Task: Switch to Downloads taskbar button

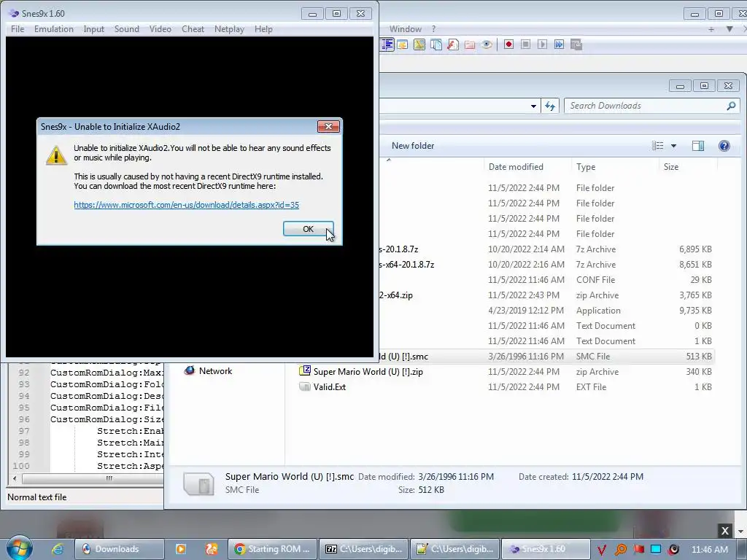Action: click(x=120, y=549)
